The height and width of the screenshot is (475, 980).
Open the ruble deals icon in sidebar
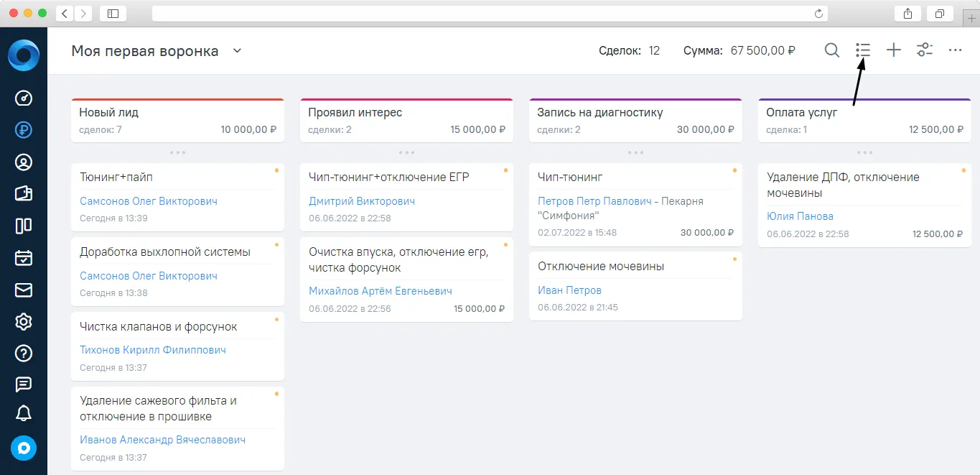click(24, 131)
